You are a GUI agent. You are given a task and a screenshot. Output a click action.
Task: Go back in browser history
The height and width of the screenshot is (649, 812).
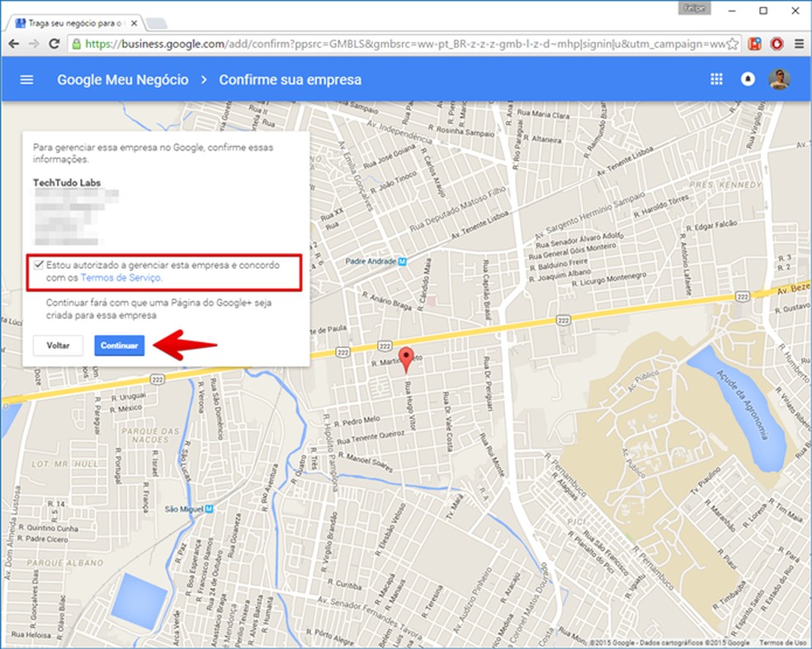[x=14, y=44]
